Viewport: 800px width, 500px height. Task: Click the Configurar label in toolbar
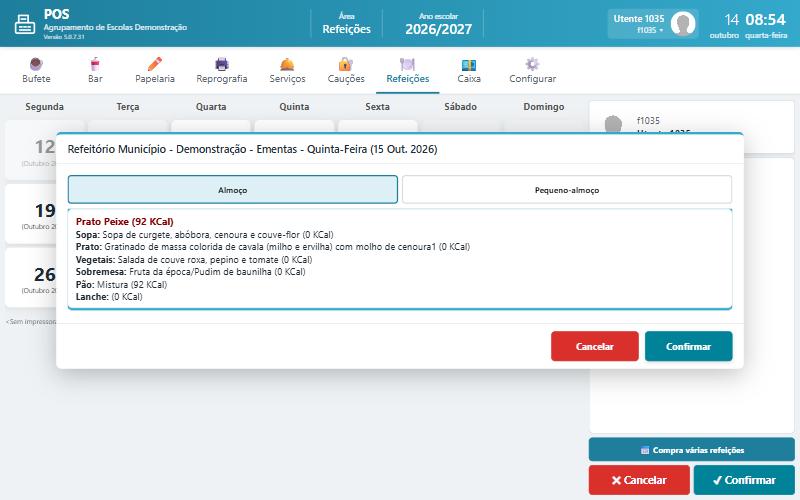pyautogui.click(x=532, y=79)
